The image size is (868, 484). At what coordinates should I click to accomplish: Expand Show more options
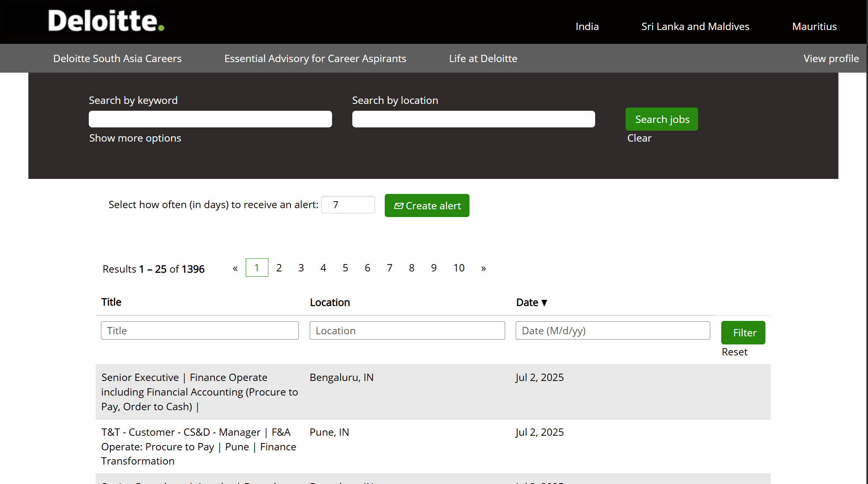click(135, 138)
